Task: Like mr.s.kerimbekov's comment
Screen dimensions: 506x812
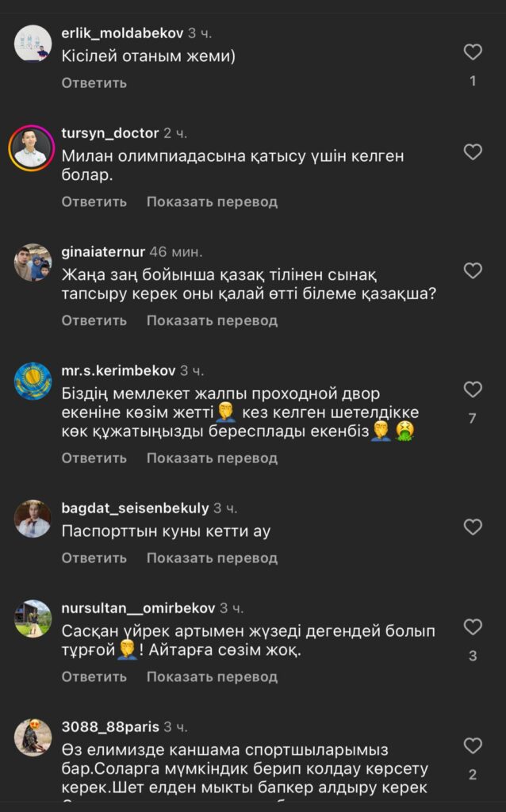Action: [473, 389]
